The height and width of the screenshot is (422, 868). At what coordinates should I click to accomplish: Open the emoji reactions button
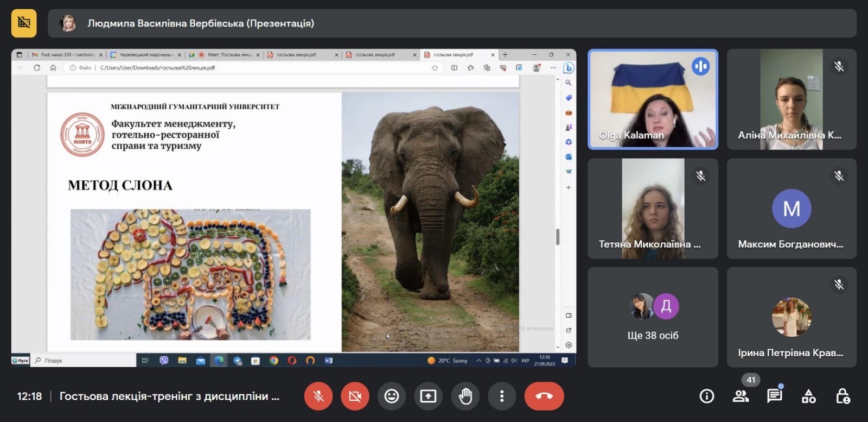pyautogui.click(x=392, y=396)
